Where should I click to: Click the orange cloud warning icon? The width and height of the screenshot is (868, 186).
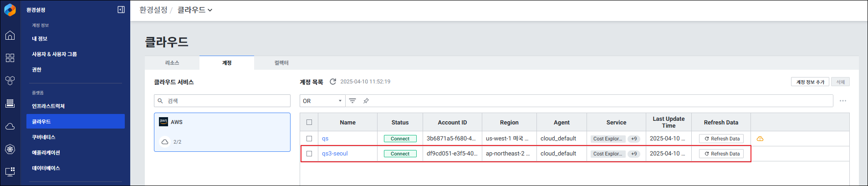pyautogui.click(x=760, y=139)
